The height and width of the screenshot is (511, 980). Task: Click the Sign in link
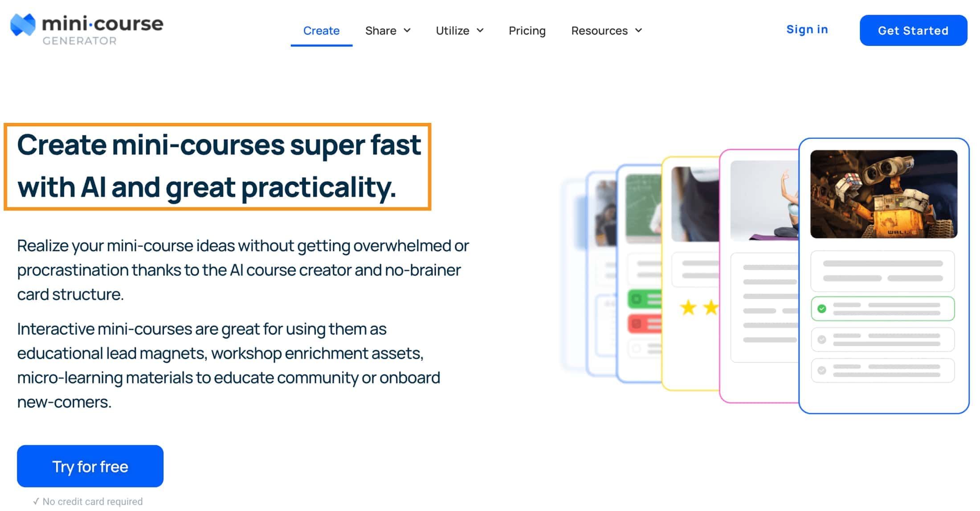coord(807,29)
